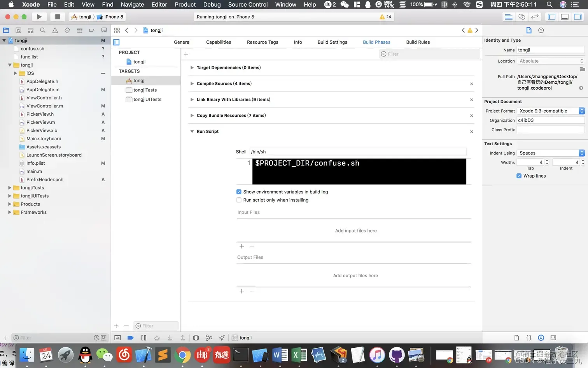The image size is (588, 368).
Task: Show the related items grid menu
Action: coord(117,30)
